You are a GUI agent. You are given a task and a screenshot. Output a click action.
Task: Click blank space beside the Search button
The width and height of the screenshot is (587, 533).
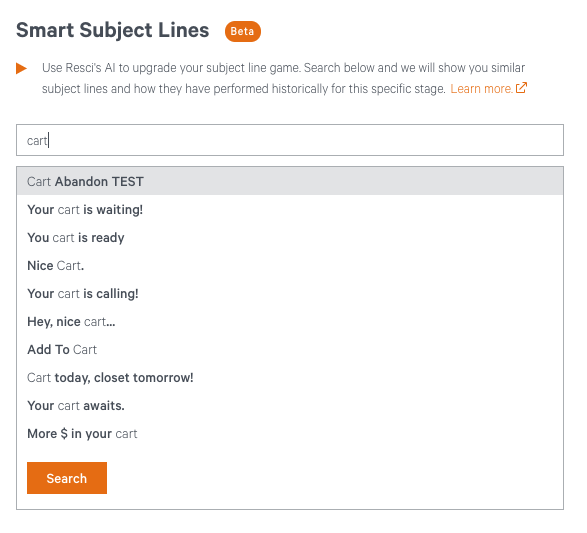click(333, 478)
